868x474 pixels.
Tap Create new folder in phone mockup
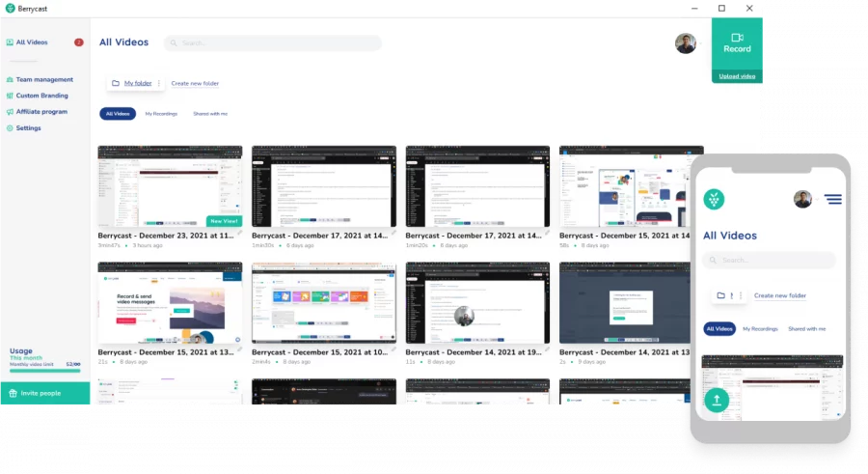tap(780, 295)
